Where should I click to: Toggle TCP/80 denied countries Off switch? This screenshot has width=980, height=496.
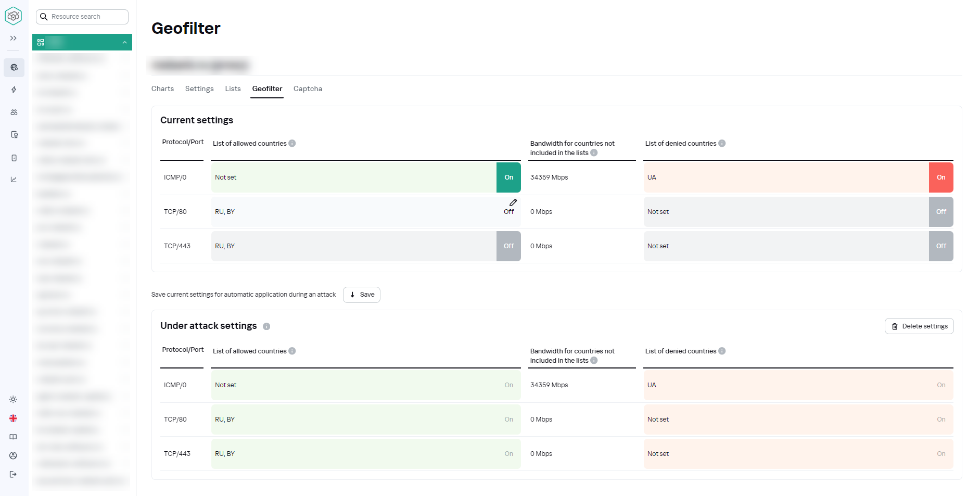click(x=940, y=212)
